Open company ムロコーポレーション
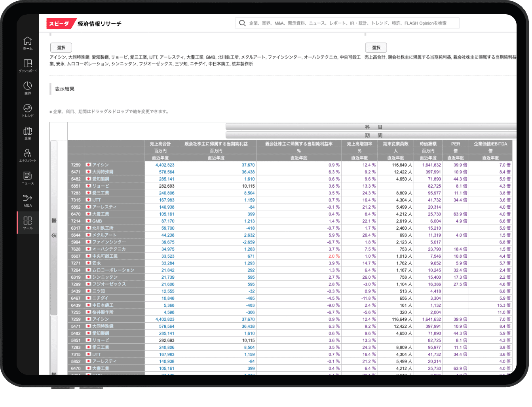Viewport: 532px width, 407px height. 114,270
